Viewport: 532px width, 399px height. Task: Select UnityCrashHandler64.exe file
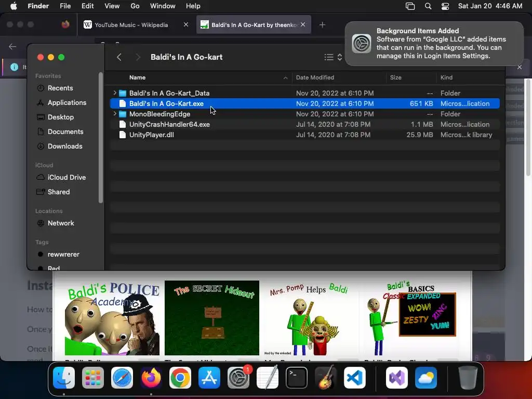(304, 125)
